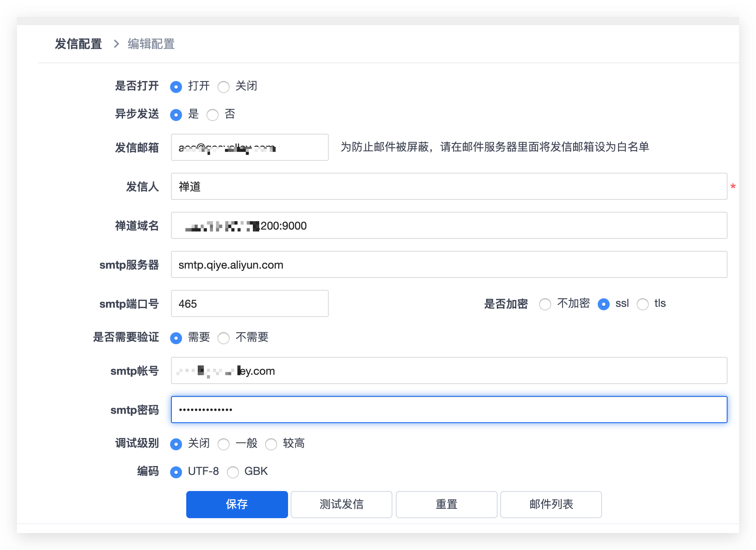Select GBK encoding radio button
The height and width of the screenshot is (550, 756).
(233, 472)
